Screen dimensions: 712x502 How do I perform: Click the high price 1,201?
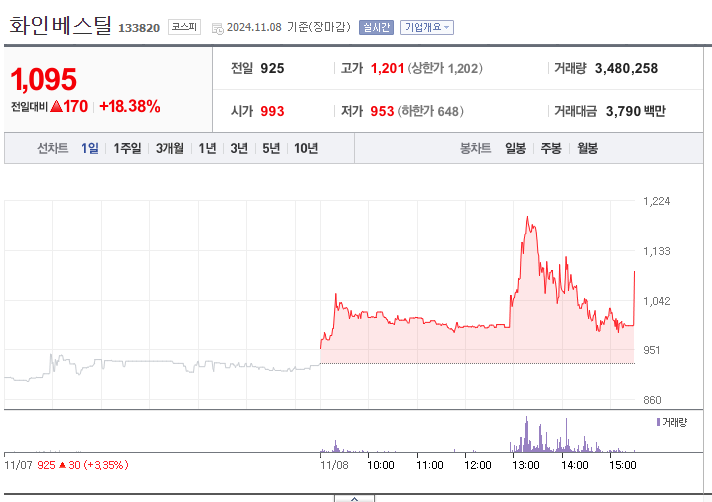(x=387, y=69)
